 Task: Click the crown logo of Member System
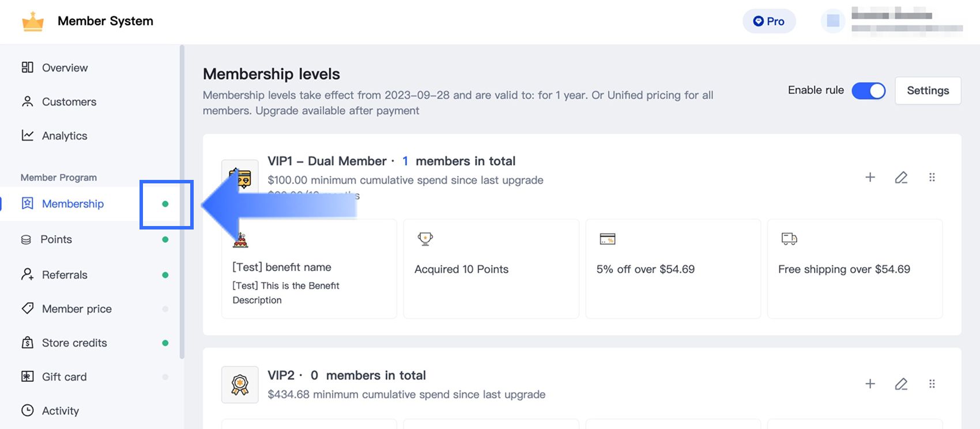pos(33,21)
